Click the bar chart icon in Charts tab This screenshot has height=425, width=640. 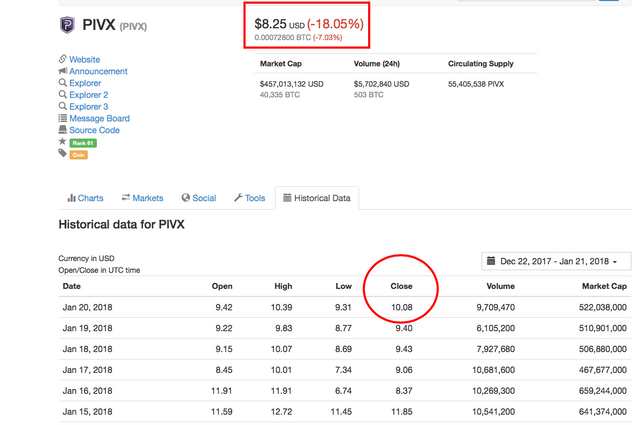[x=71, y=198]
